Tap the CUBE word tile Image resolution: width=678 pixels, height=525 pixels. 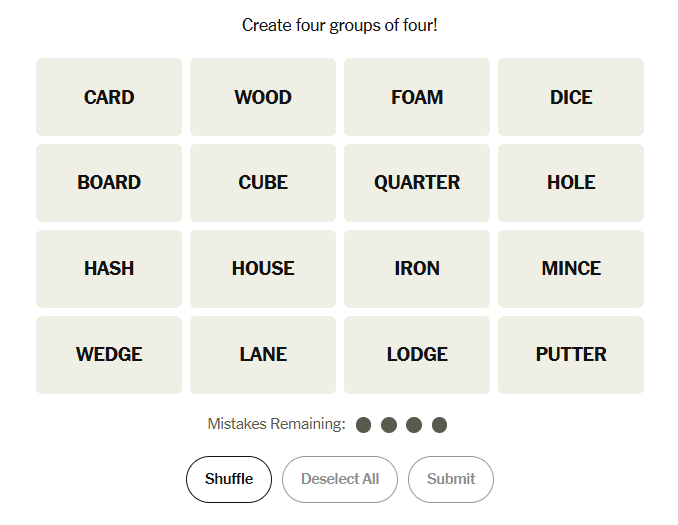(263, 183)
